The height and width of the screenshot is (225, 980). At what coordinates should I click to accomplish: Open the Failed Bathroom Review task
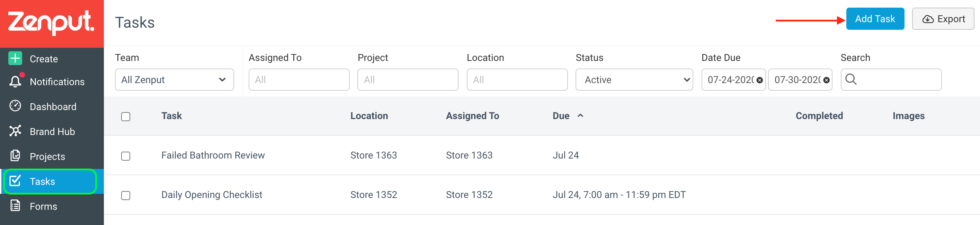(x=213, y=155)
